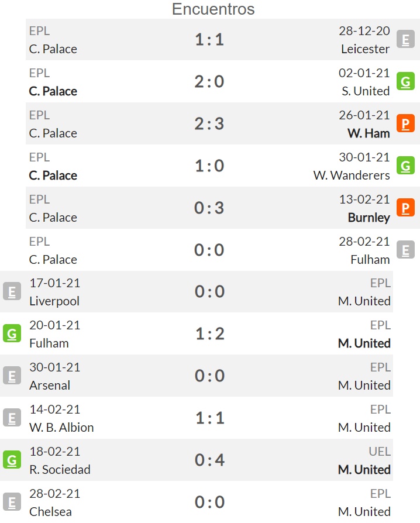Image resolution: width=420 pixels, height=523 pixels.
Task: Click the 1:2 score versus Fulham
Action: pos(210,334)
